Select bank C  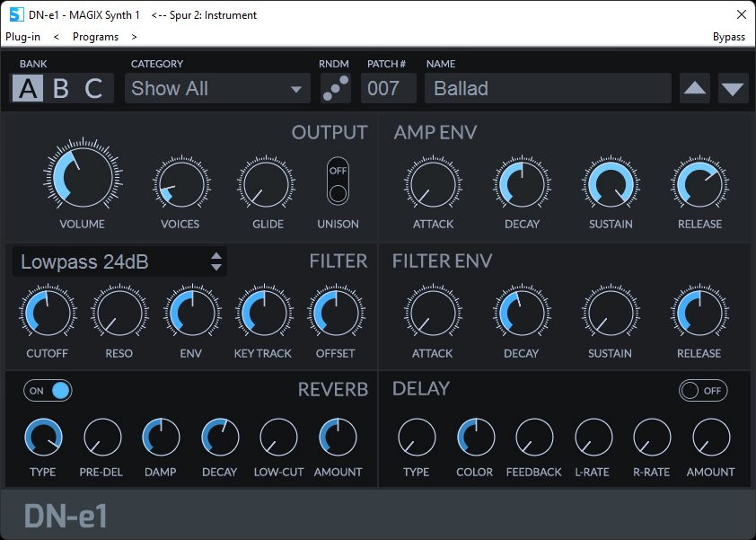(x=93, y=88)
